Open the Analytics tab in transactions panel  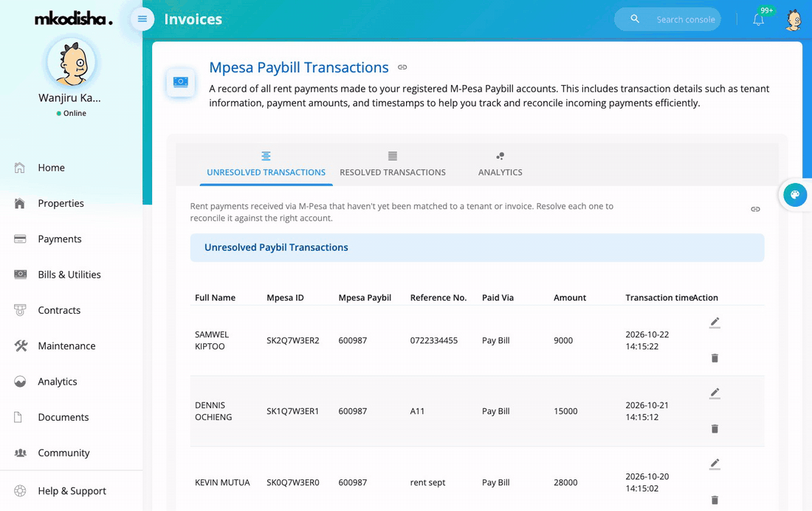tap(500, 164)
